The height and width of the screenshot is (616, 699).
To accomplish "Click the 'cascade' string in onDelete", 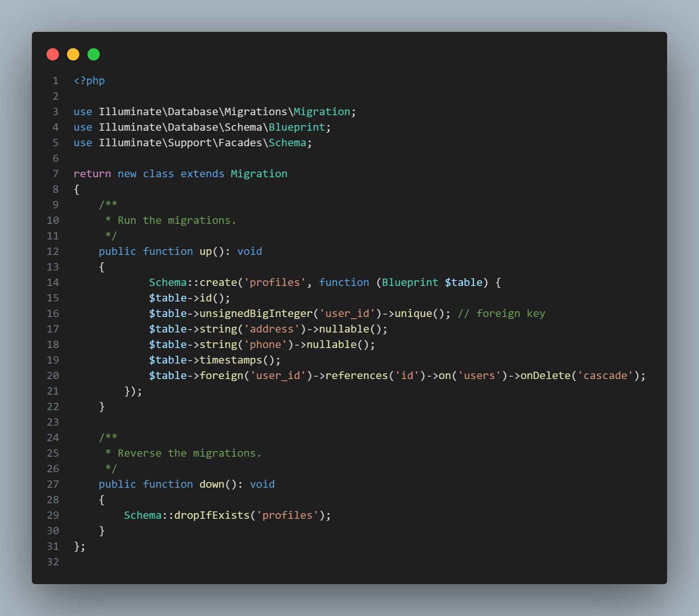I will (x=605, y=376).
